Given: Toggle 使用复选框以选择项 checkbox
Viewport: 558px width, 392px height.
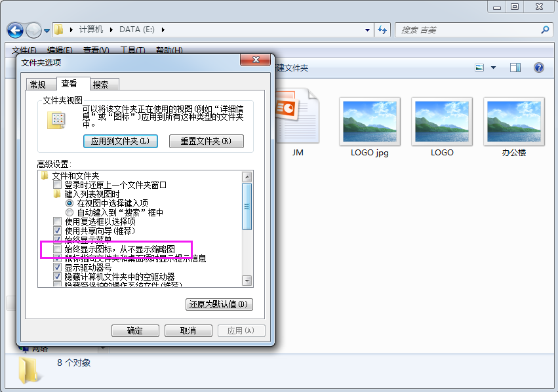Looking at the screenshot, I should click(x=57, y=222).
